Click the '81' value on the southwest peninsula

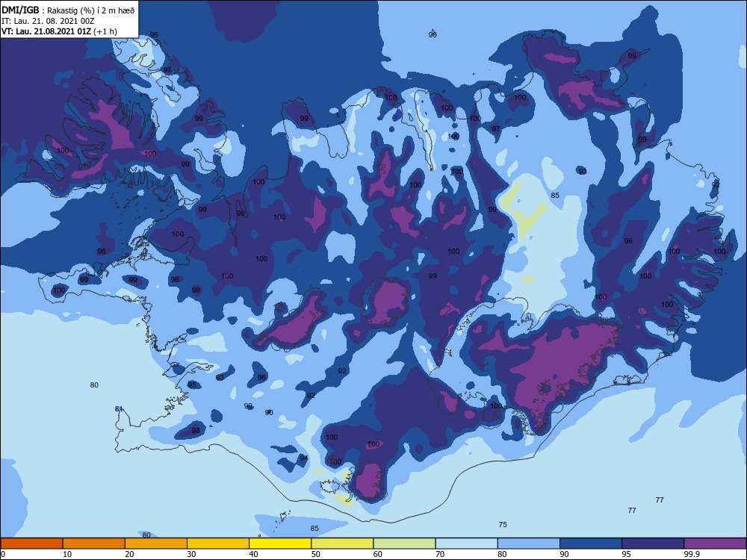click(x=119, y=408)
